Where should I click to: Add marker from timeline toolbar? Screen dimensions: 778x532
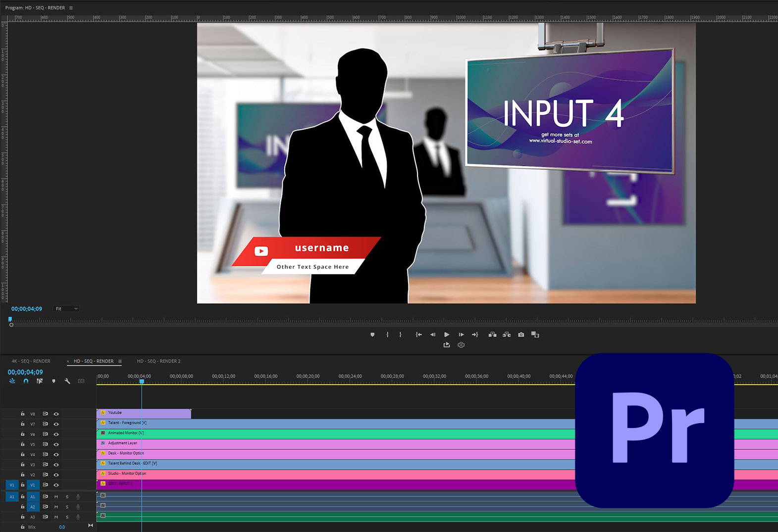tap(53, 381)
